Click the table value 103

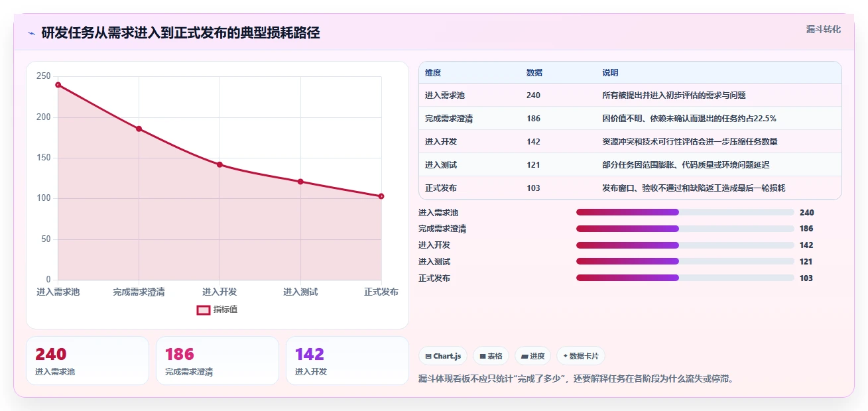(x=533, y=188)
